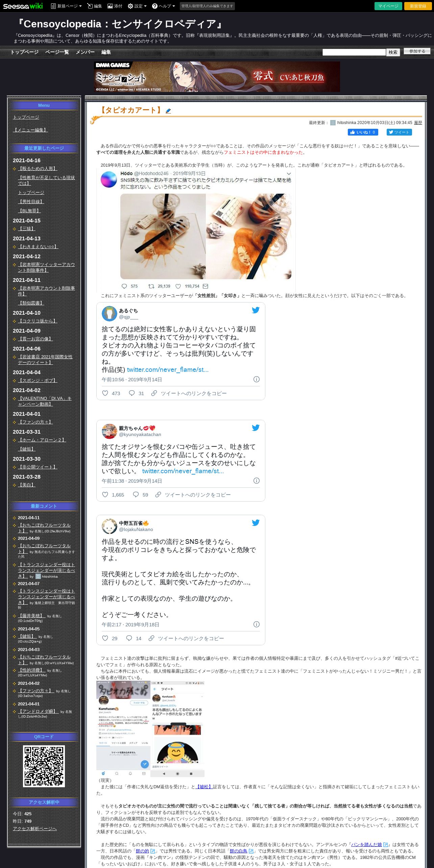Open the パンを踏んだ娘 external link
The width and height of the screenshot is (434, 868).
coord(366,844)
